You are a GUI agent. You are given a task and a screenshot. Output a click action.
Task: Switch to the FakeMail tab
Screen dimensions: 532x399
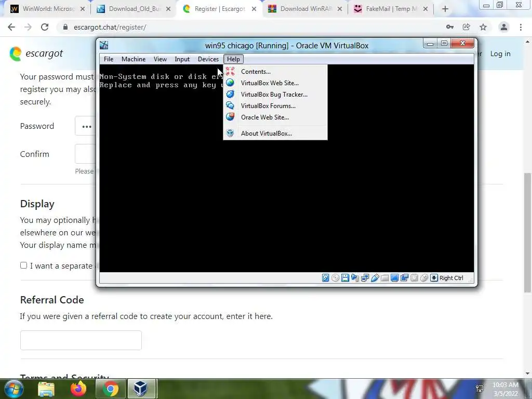coord(391,9)
